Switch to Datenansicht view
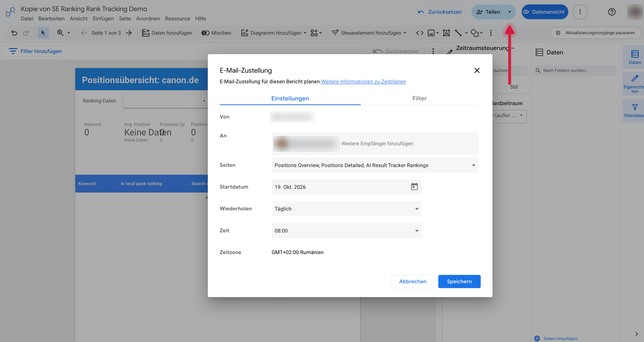This screenshot has width=644, height=342. coord(545,12)
